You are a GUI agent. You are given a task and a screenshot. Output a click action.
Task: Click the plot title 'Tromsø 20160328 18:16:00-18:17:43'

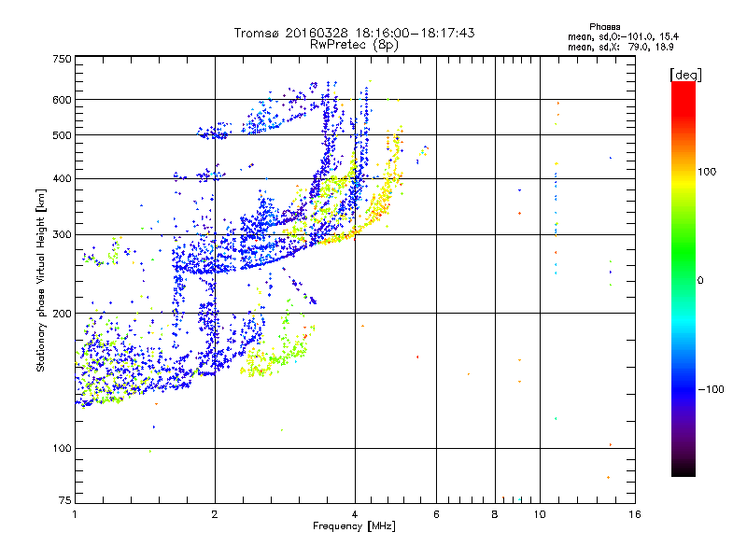point(354,33)
